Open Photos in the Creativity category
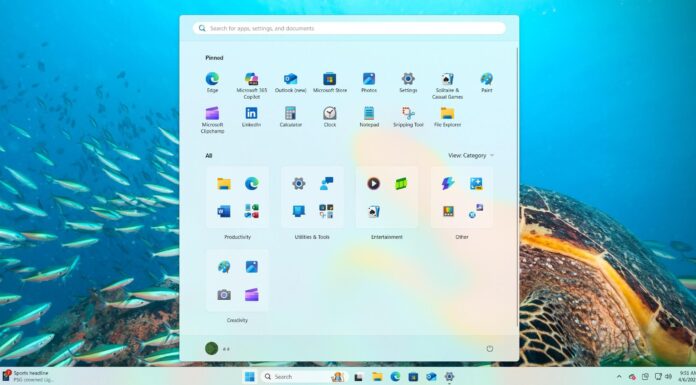The width and height of the screenshot is (696, 385). point(252,267)
